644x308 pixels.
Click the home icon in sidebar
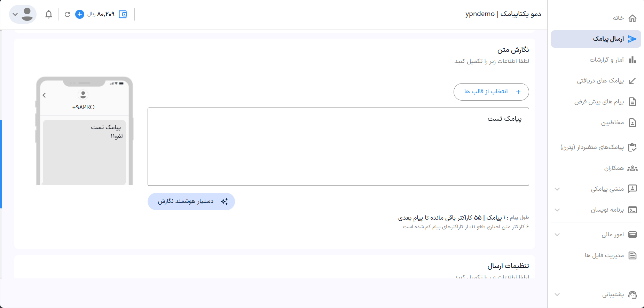coord(633,18)
